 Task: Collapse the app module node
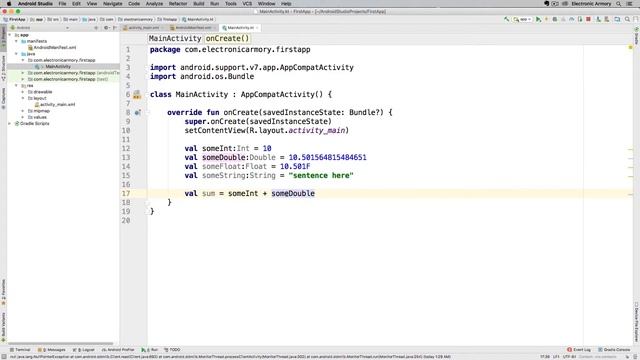tap(10, 35)
